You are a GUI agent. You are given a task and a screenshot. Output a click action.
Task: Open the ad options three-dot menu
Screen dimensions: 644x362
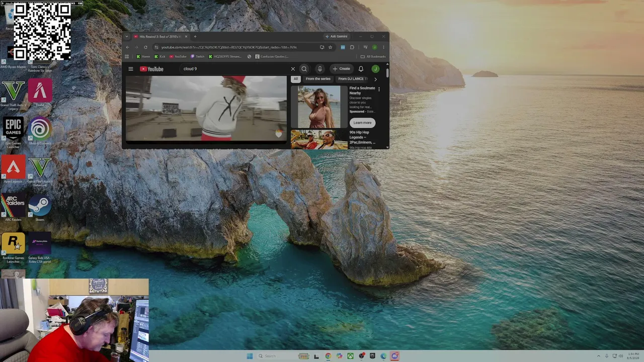[379, 89]
